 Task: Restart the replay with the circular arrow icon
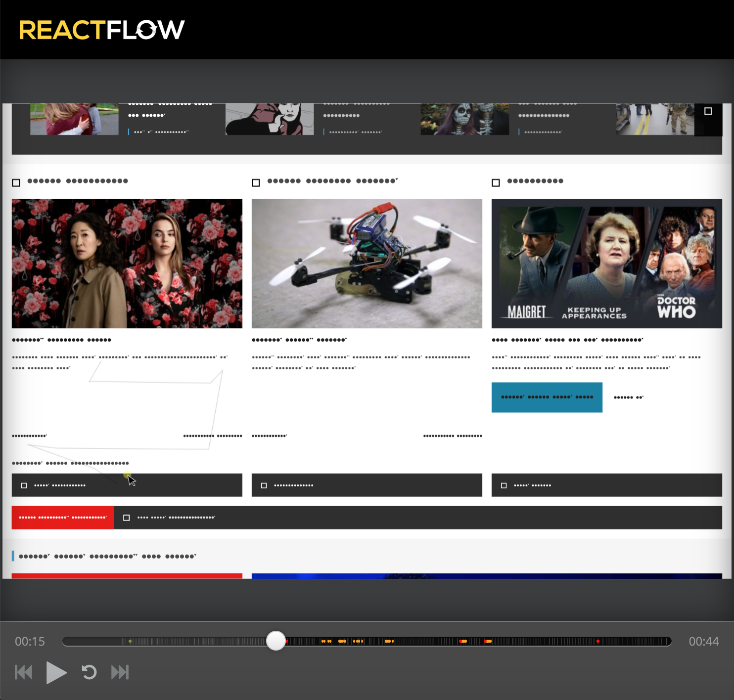[x=89, y=672]
